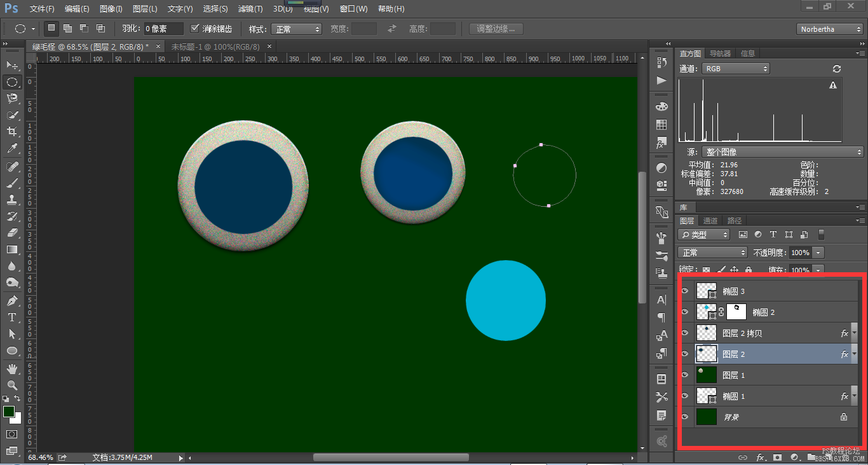868x465 pixels.
Task: Toggle the 消除锯齿 anti-alias checkbox
Action: coord(195,29)
